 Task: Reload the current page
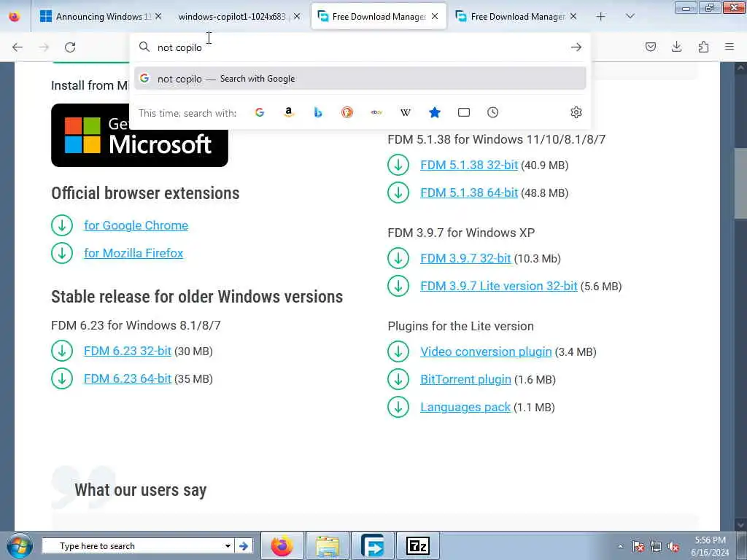(x=70, y=47)
